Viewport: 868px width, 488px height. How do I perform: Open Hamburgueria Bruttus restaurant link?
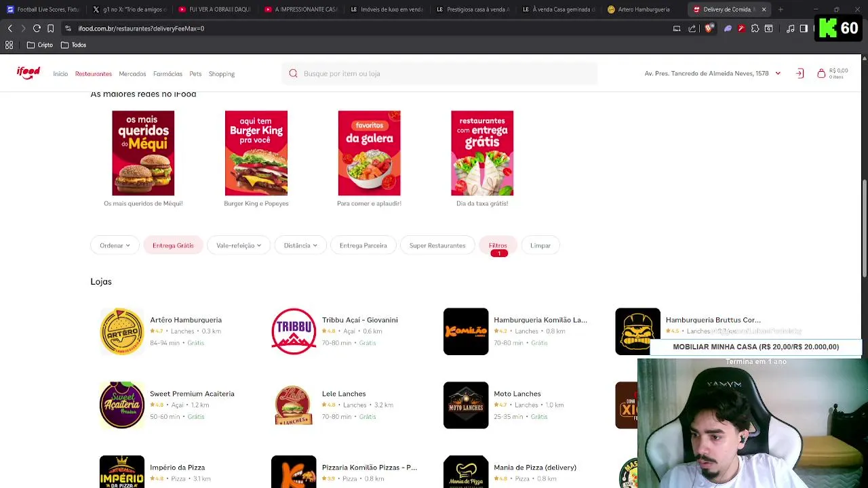click(x=713, y=320)
